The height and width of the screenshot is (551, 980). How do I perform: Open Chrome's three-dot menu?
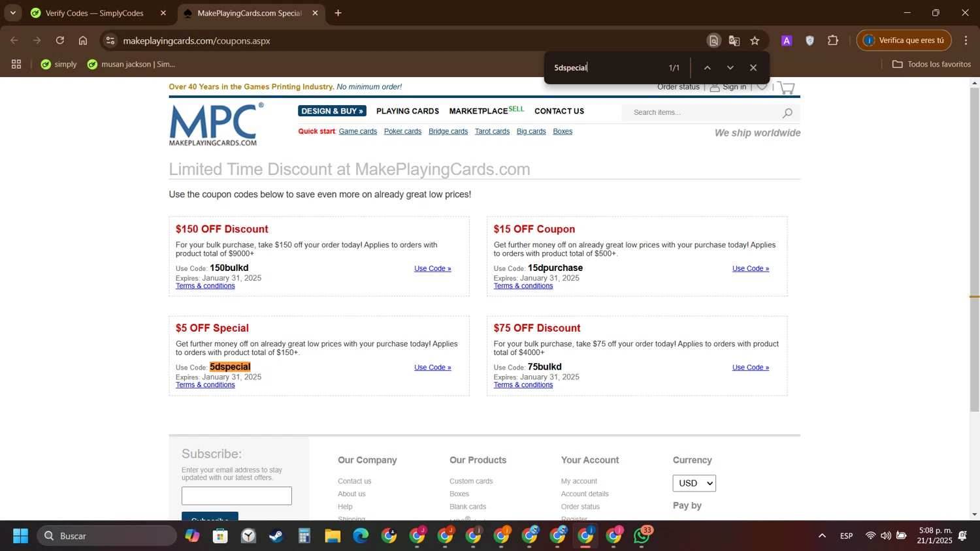[966, 40]
